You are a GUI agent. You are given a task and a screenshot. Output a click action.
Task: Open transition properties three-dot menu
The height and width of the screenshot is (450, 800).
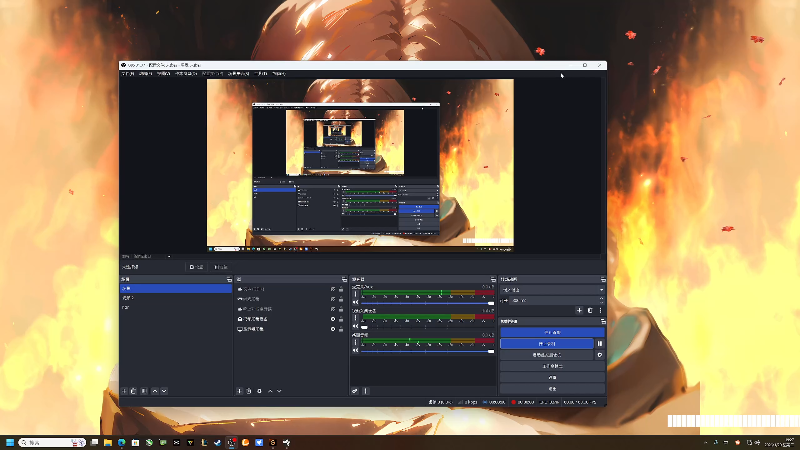(x=601, y=310)
